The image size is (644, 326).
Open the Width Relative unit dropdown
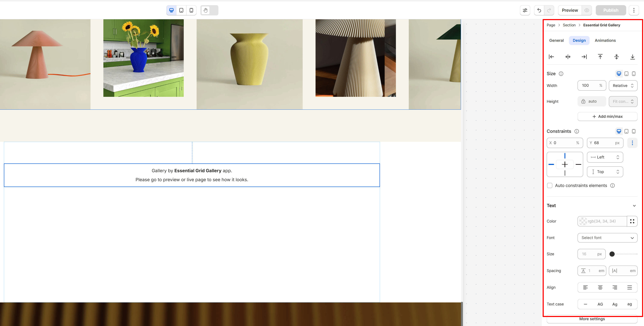pyautogui.click(x=623, y=85)
